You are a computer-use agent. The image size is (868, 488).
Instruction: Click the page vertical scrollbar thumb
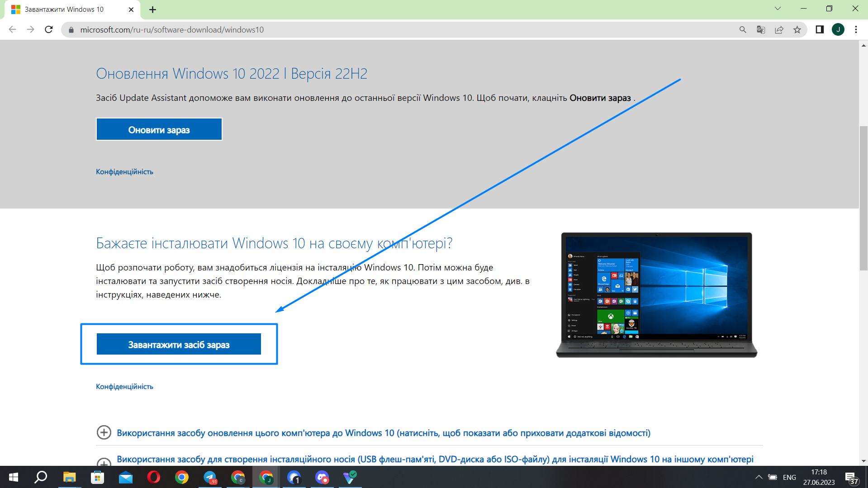[863, 198]
